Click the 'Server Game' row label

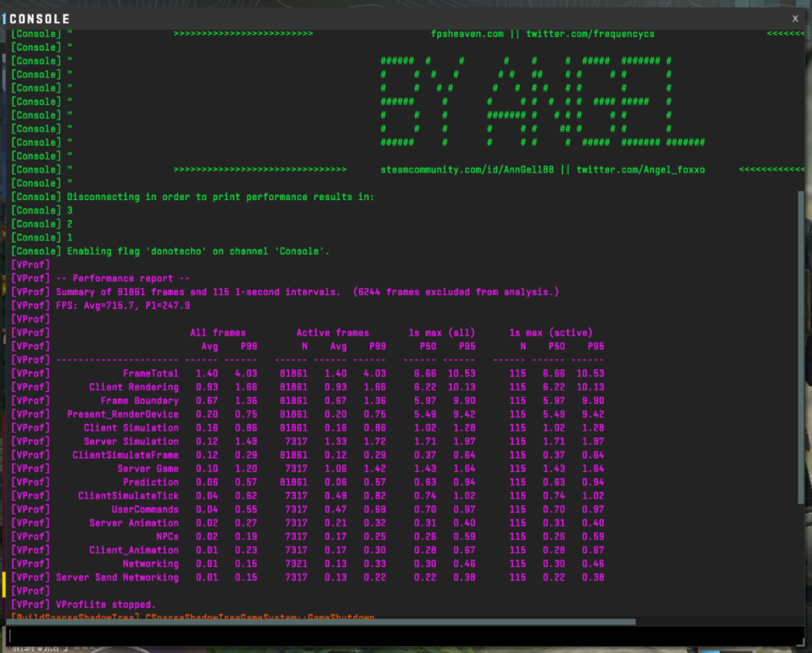click(x=147, y=469)
